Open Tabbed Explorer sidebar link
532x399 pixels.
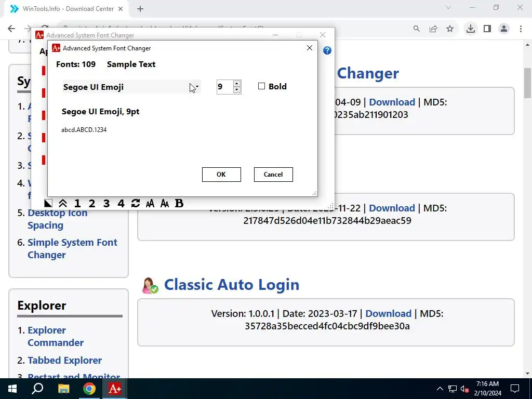[65, 361]
